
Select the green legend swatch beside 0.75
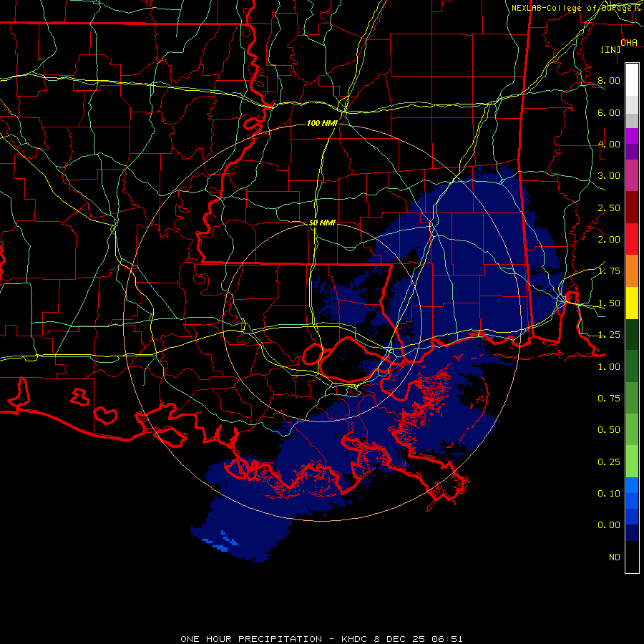click(632, 398)
